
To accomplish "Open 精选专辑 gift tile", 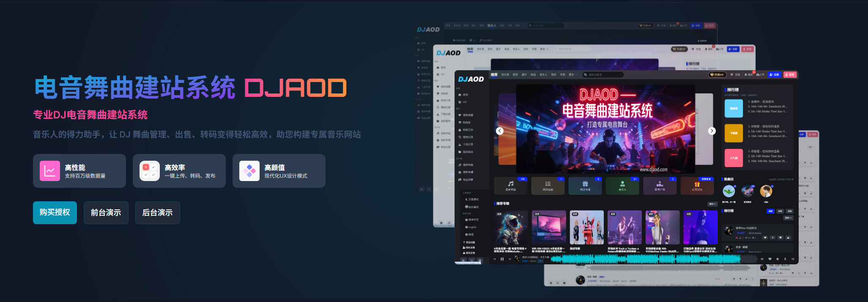I will pos(585,185).
